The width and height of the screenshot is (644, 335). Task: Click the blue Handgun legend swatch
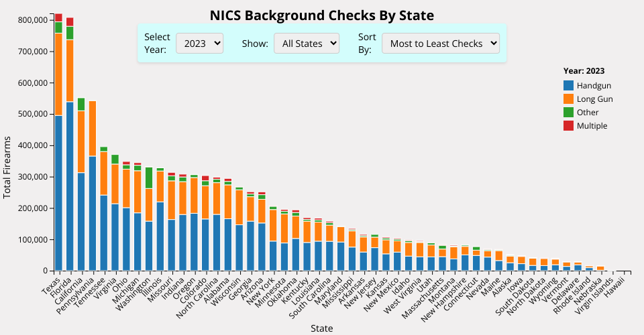[x=569, y=86]
